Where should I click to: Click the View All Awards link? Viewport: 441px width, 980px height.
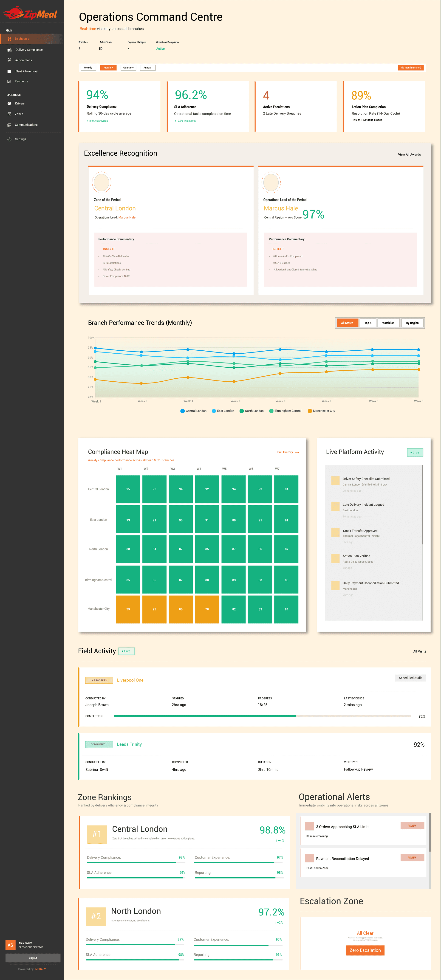click(409, 155)
